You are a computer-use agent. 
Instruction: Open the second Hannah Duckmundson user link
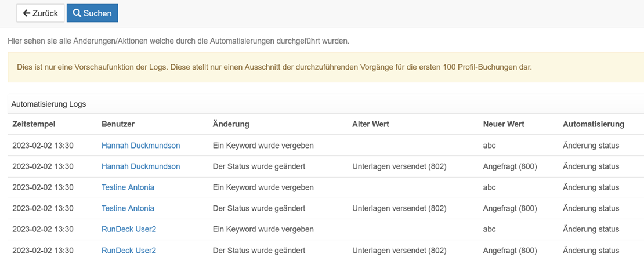(141, 166)
